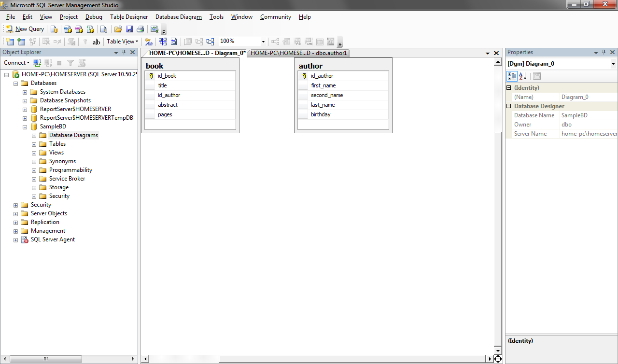Image resolution: width=618 pixels, height=364 pixels.
Task: Click the 'alb' Show Relationship Labels icon
Action: [96, 42]
